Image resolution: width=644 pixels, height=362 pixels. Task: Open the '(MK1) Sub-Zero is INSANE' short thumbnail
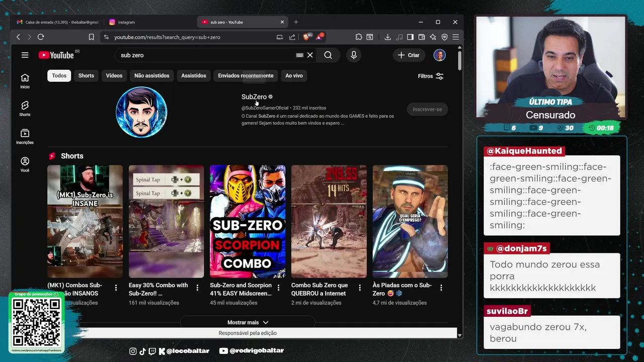85,221
